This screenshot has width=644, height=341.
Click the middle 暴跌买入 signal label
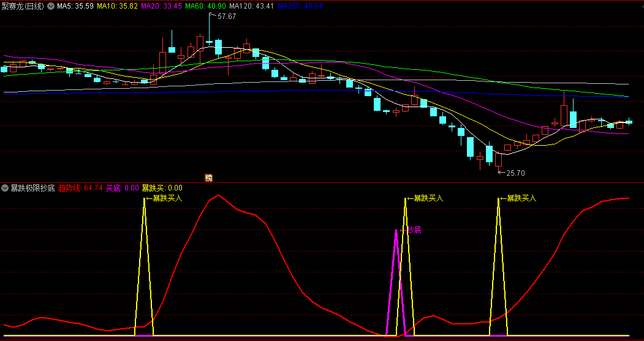click(427, 198)
